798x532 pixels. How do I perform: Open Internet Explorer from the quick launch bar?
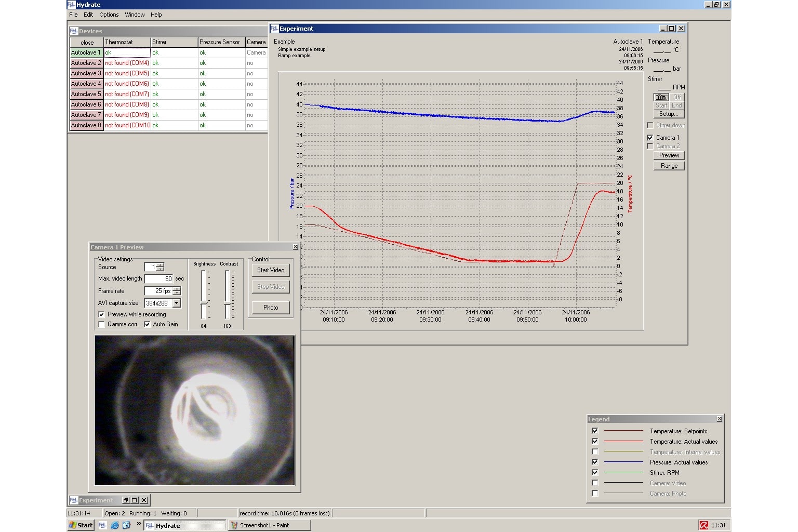115,525
